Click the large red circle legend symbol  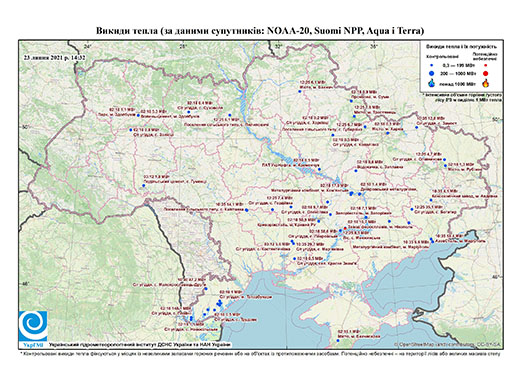[485, 73]
